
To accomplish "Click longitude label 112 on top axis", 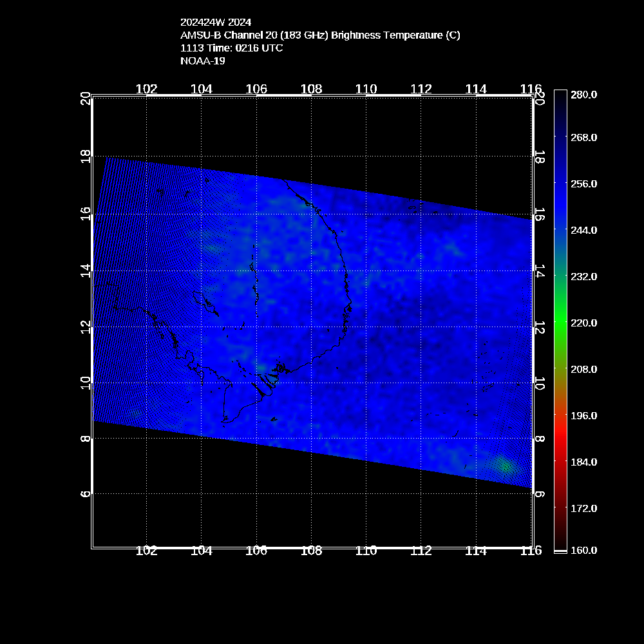I will pyautogui.click(x=421, y=89).
